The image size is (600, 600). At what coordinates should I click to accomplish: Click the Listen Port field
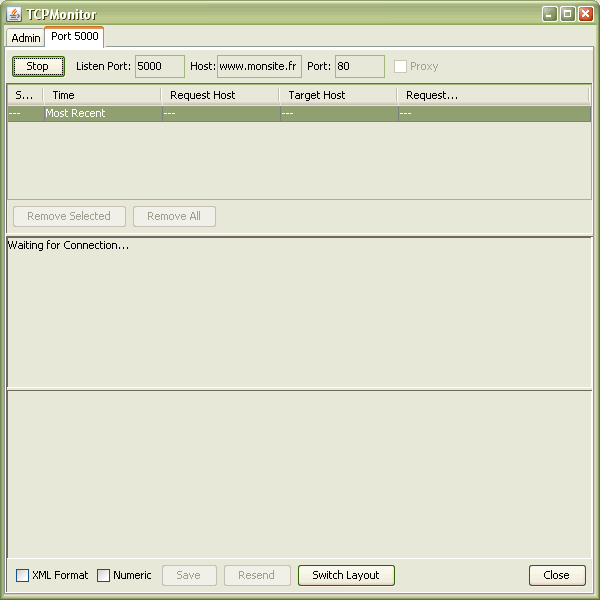(160, 66)
